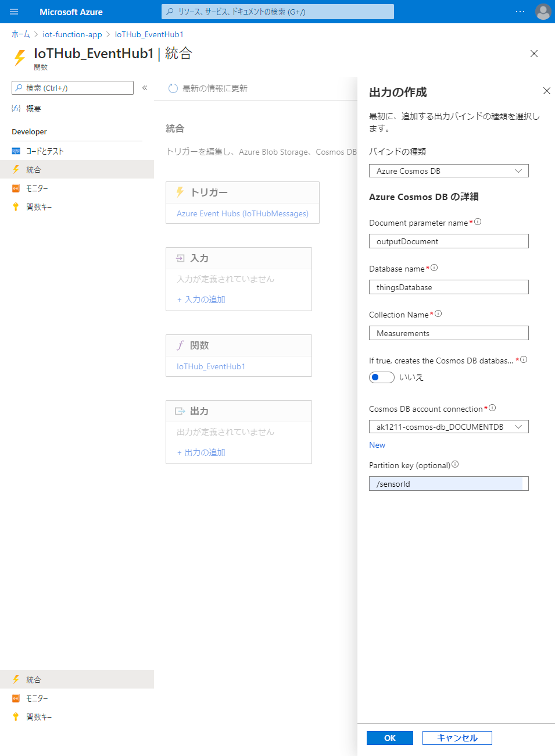Open 関数キー in the sidebar
Screen dimensions: 555x756
(x=39, y=207)
